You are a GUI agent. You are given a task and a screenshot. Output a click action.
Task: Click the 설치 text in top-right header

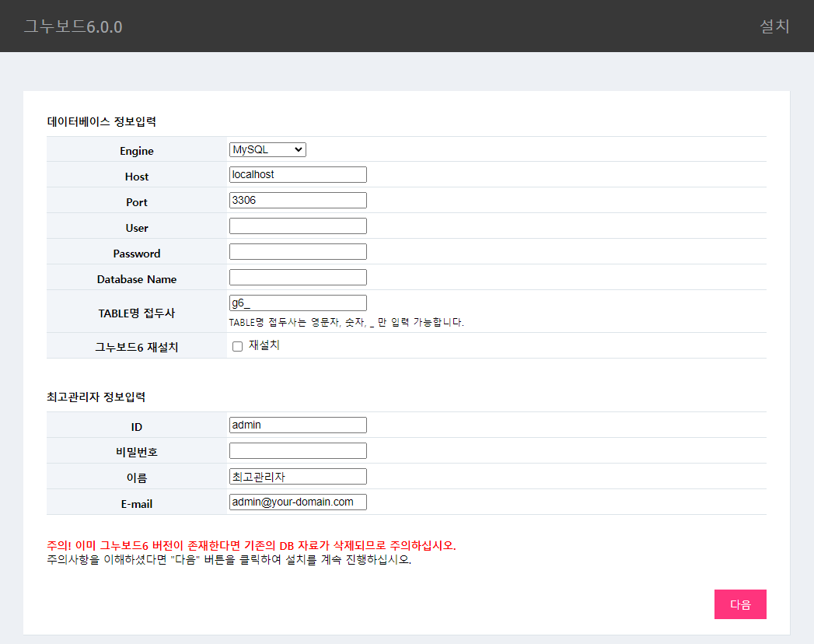point(774,26)
